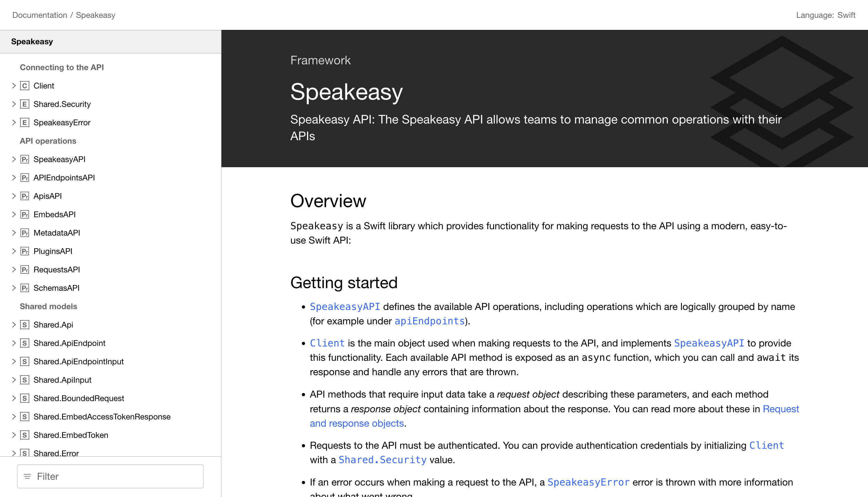Click the Shared.BoundedRequest struct icon
This screenshot has width=868, height=497.
(x=24, y=398)
